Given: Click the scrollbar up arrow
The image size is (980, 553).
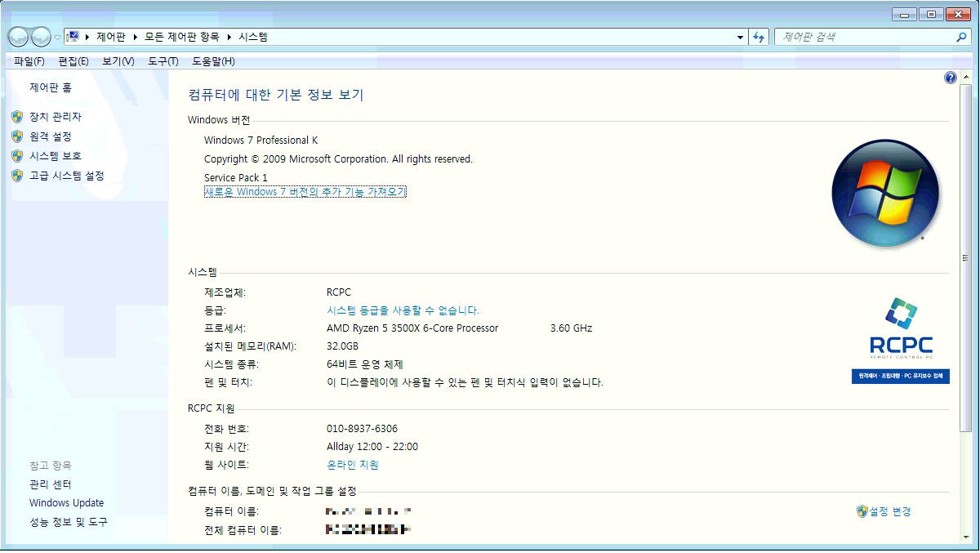Looking at the screenshot, I should pyautogui.click(x=966, y=77).
